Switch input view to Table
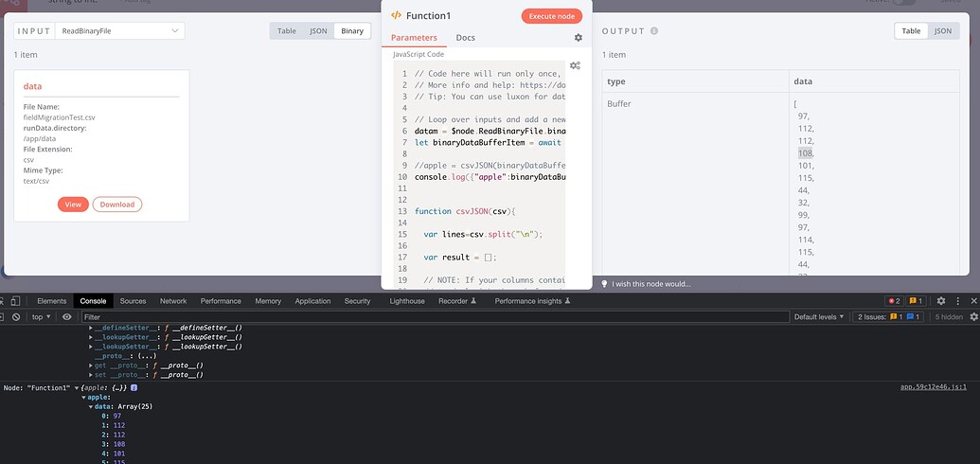The height and width of the screenshot is (464, 980). [287, 30]
